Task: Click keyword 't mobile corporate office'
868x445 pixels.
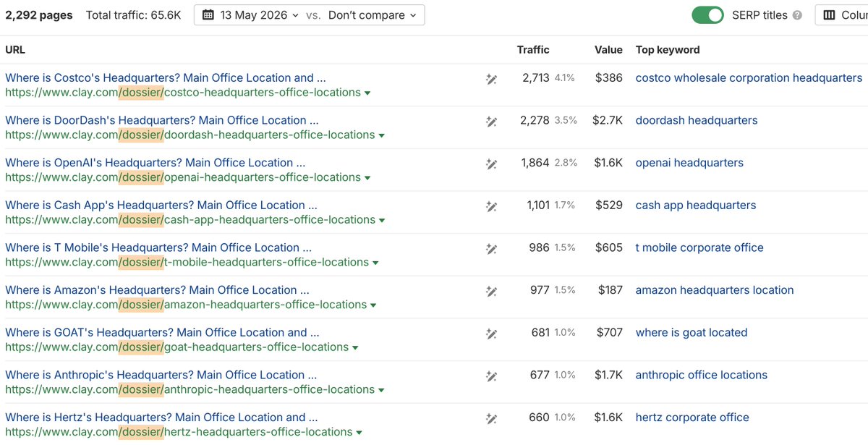Action: [699, 247]
